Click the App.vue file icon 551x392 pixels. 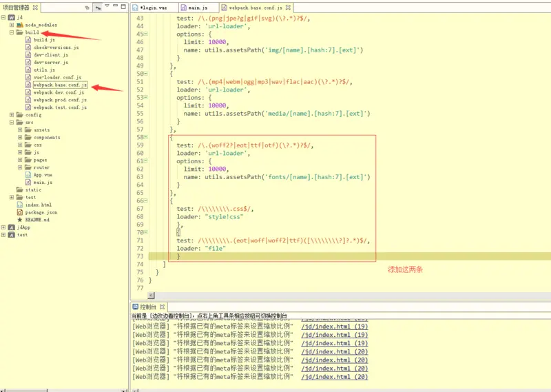(28, 175)
